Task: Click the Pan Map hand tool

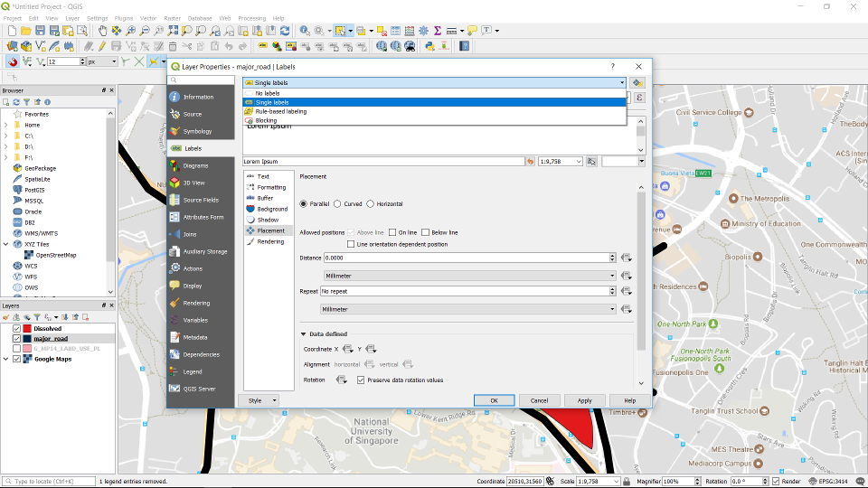Action: click(102, 31)
